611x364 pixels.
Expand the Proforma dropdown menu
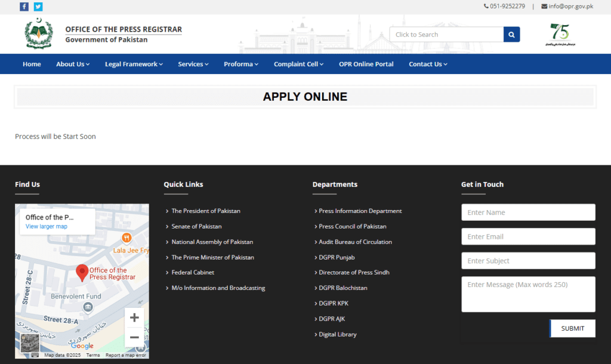(x=241, y=64)
